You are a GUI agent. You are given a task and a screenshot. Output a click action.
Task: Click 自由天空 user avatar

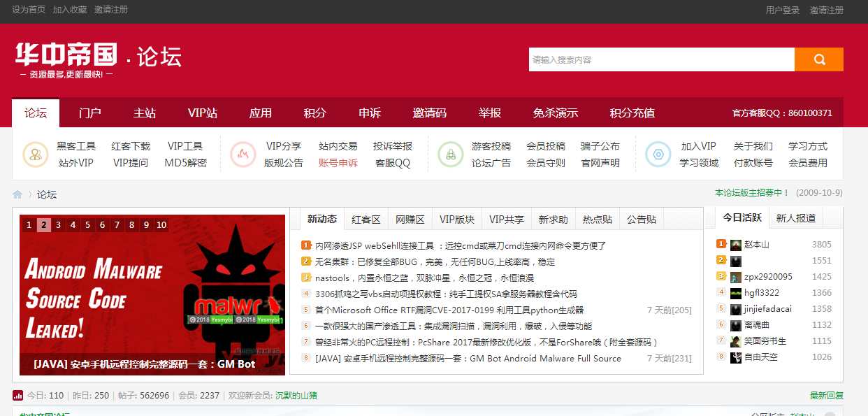[x=736, y=357]
